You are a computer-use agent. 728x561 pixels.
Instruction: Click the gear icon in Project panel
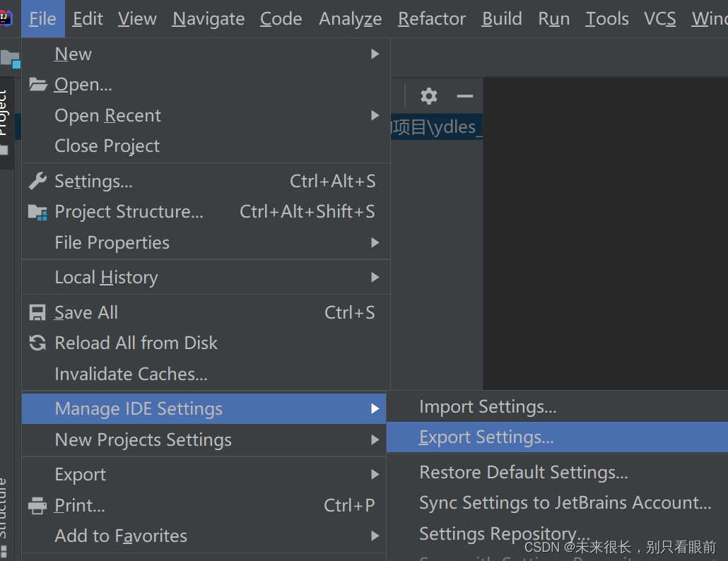tap(428, 96)
